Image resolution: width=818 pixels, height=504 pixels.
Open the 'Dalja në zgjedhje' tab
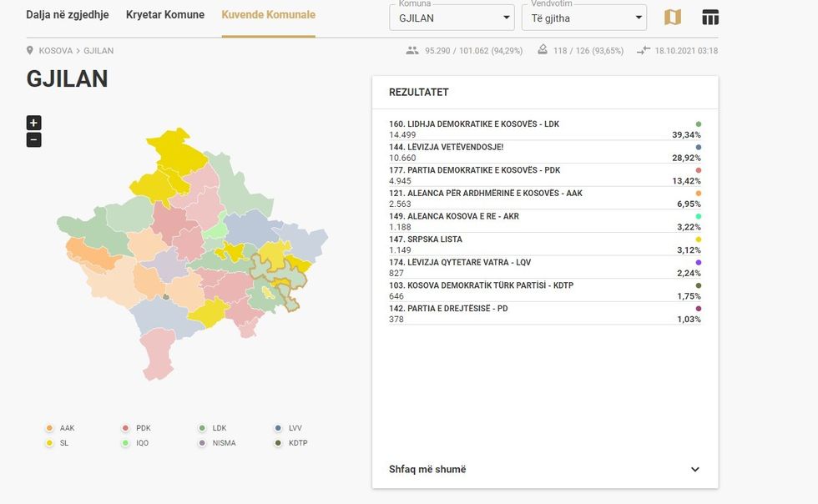(x=68, y=15)
